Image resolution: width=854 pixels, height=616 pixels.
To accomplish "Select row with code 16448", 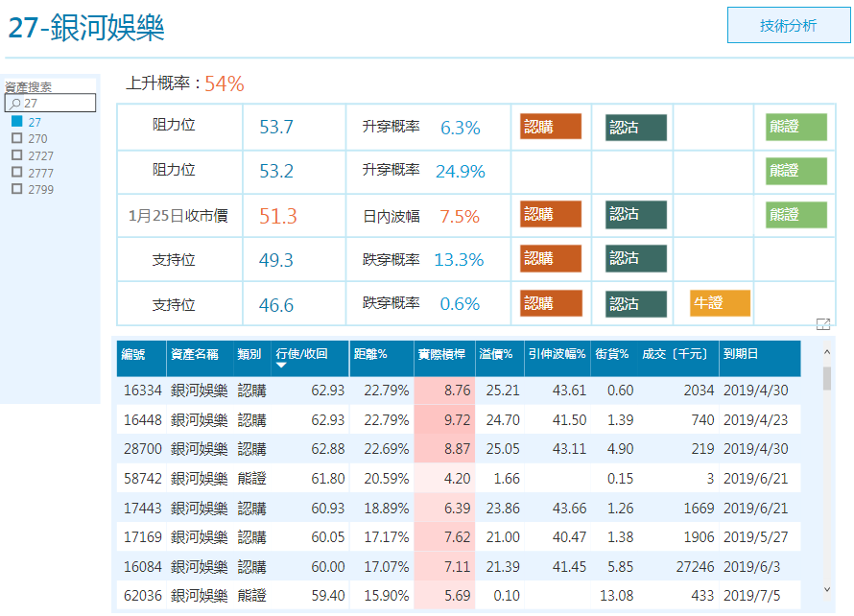I will [459, 419].
